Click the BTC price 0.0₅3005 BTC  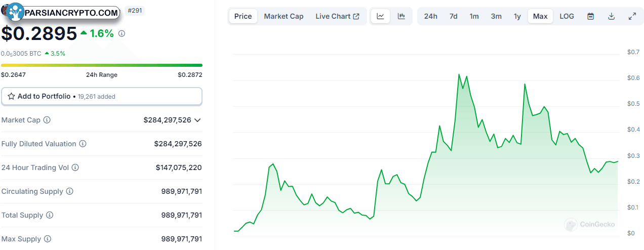21,53
